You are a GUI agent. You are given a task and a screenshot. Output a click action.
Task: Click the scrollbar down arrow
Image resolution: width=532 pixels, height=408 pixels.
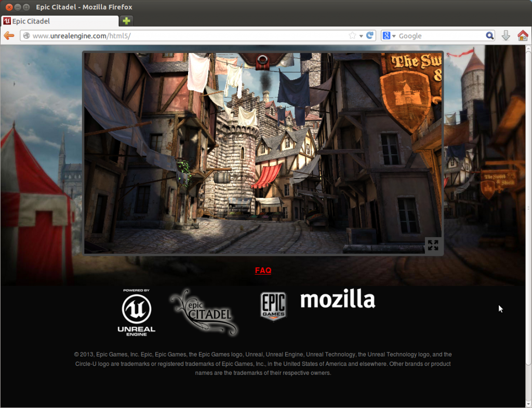pyautogui.click(x=528, y=404)
